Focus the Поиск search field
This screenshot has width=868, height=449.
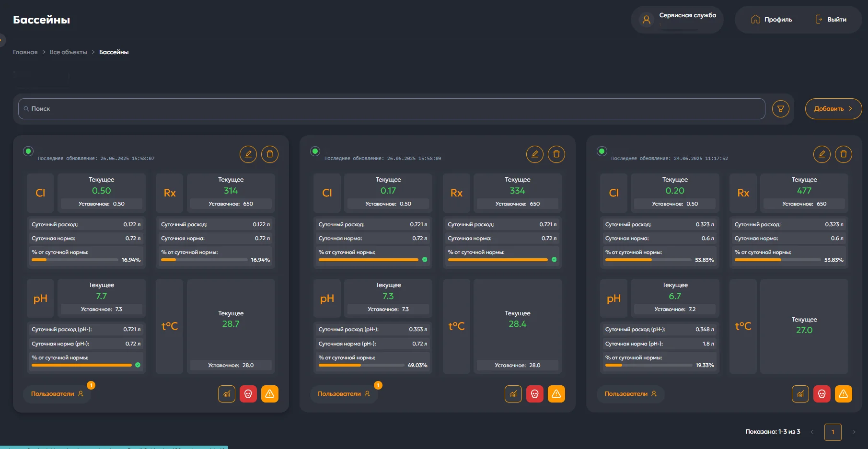point(392,109)
